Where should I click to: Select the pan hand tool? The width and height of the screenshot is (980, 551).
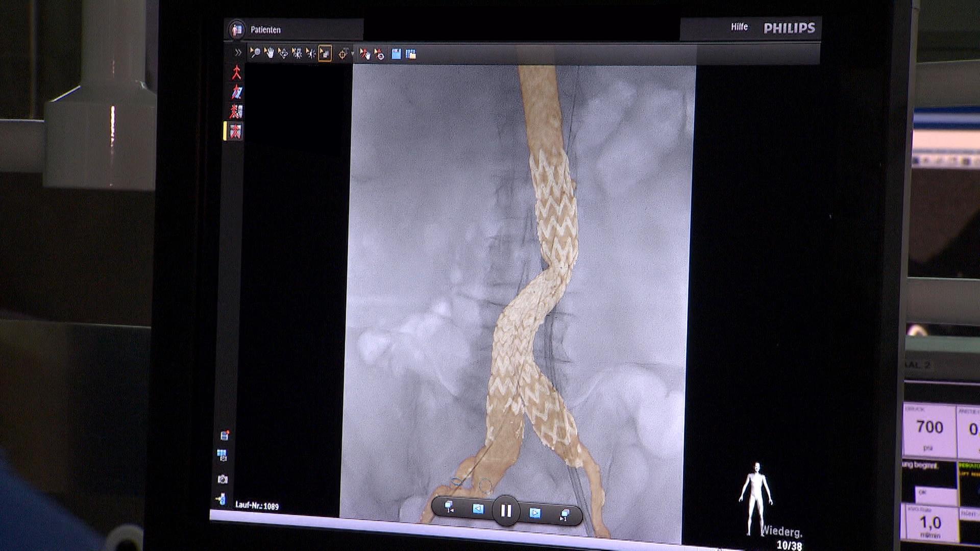click(x=269, y=53)
